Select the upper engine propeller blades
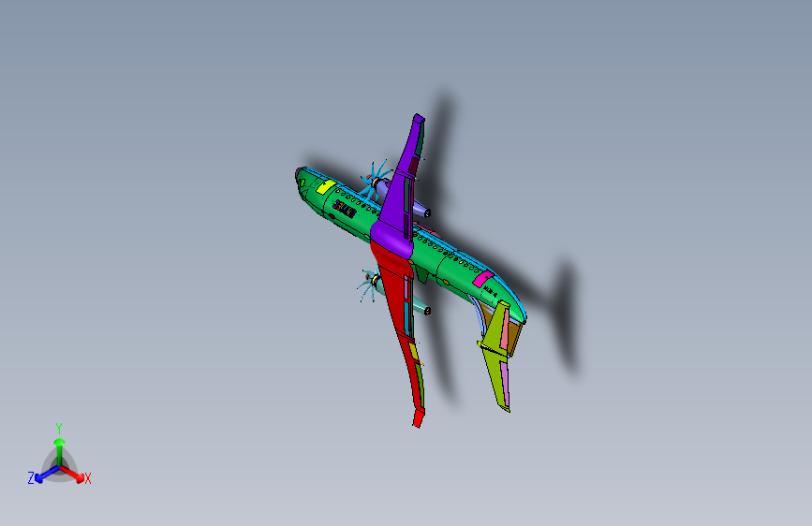 click(373, 182)
